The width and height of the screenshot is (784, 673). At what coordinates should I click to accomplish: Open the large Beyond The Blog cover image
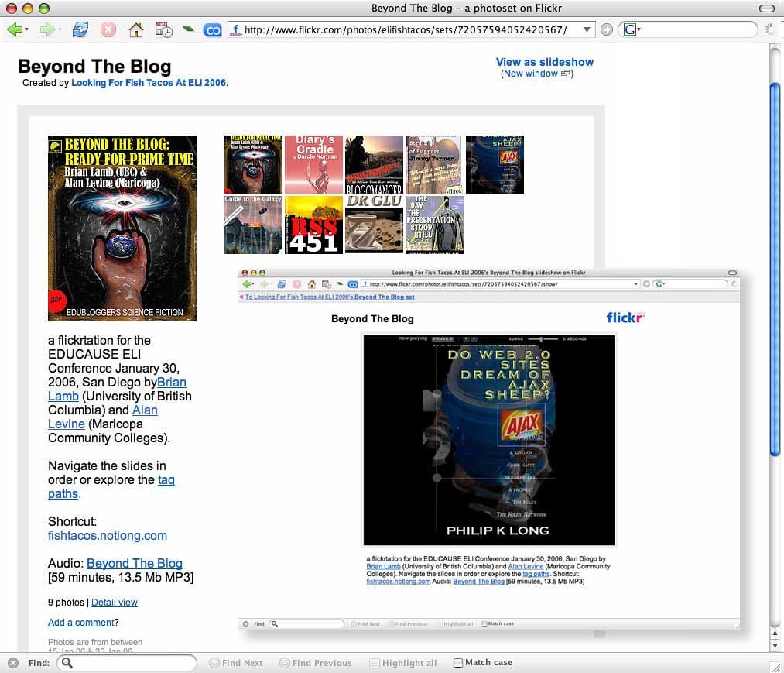point(122,228)
